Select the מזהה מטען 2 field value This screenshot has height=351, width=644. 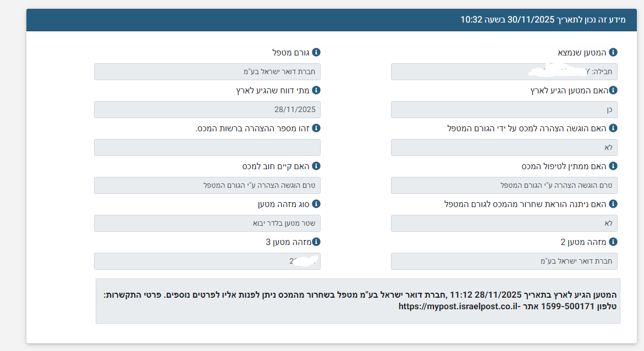(x=504, y=261)
